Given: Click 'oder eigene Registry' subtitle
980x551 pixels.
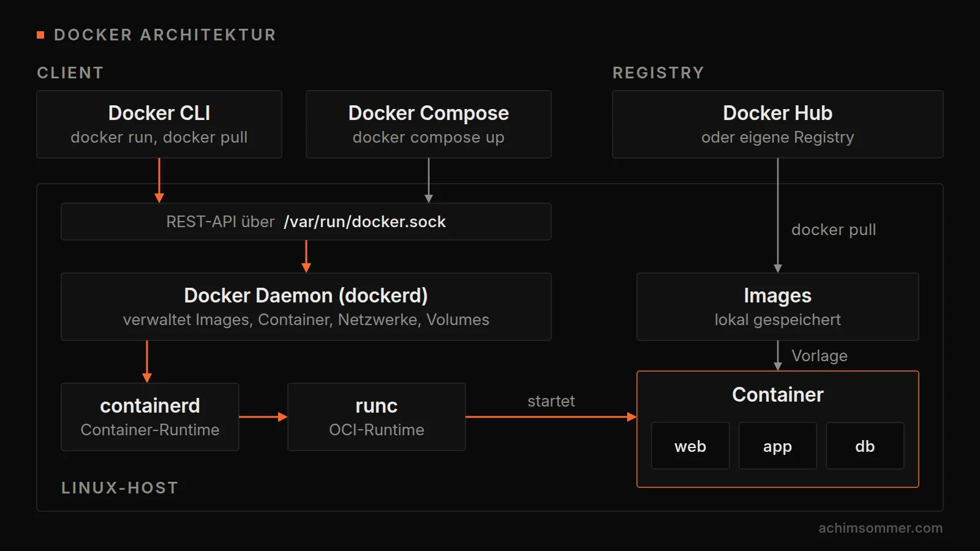Looking at the screenshot, I should (778, 137).
